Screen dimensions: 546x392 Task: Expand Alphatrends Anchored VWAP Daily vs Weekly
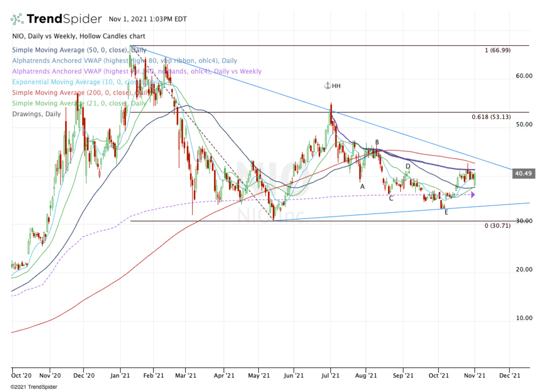[x=136, y=71]
